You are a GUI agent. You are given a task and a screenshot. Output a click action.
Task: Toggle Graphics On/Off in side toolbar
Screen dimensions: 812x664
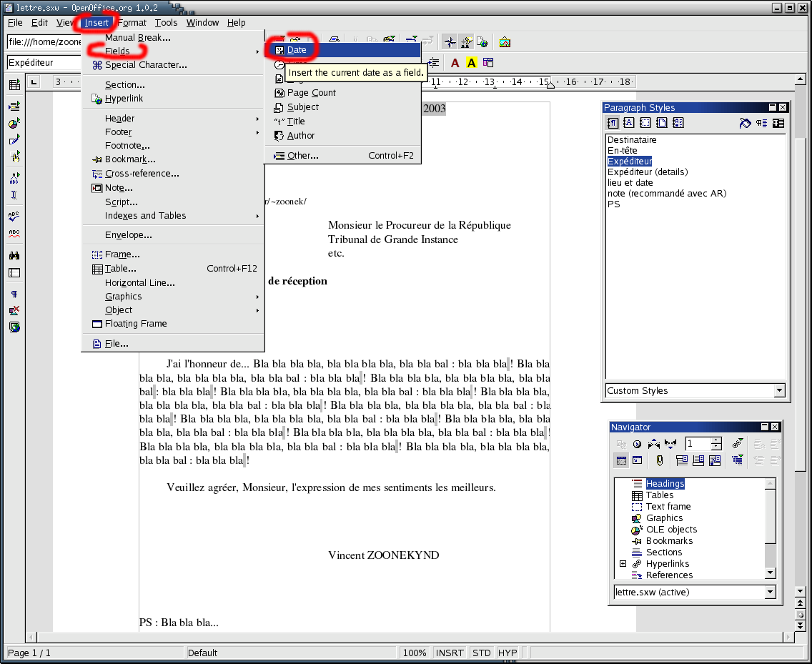coord(14,310)
